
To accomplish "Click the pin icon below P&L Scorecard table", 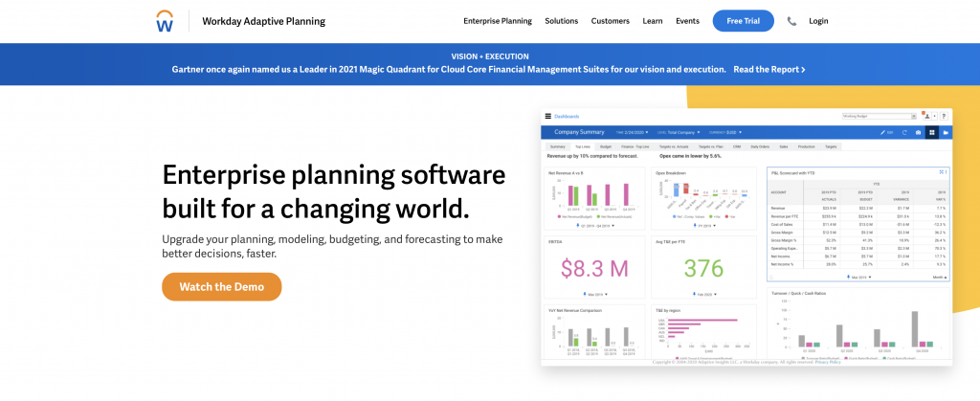I will 848,277.
